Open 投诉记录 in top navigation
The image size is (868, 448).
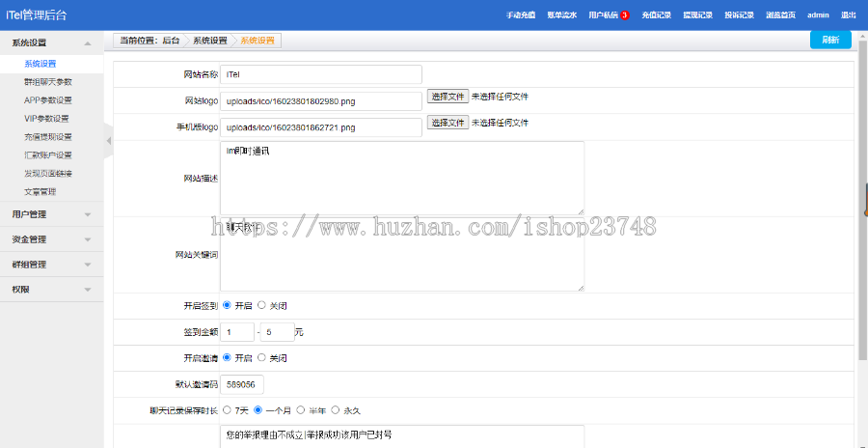coord(739,15)
